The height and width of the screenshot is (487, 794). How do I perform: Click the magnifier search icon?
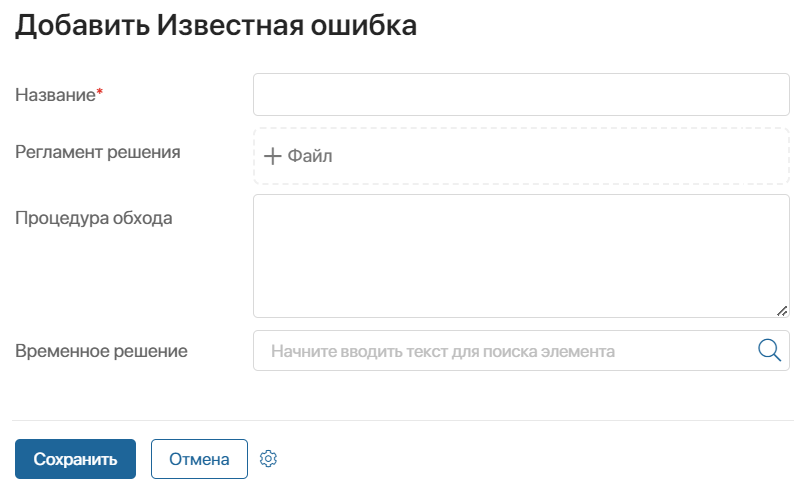click(x=769, y=350)
